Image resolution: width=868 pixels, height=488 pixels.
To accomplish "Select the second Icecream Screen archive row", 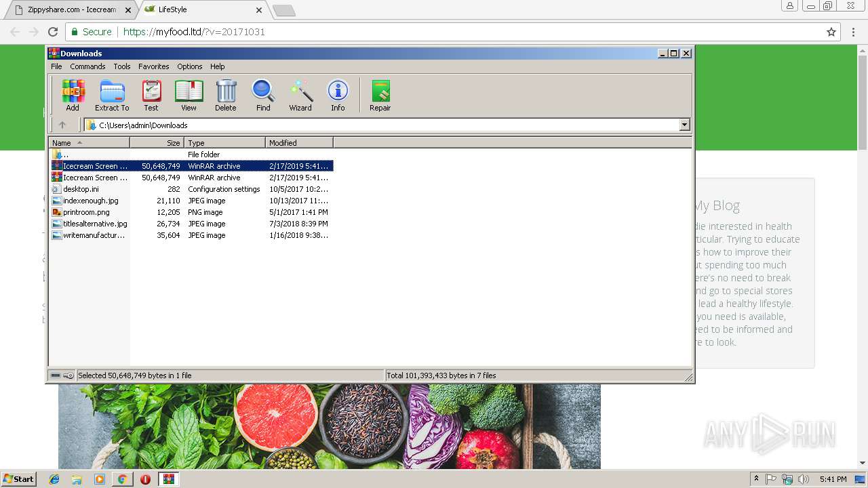I will 191,178.
